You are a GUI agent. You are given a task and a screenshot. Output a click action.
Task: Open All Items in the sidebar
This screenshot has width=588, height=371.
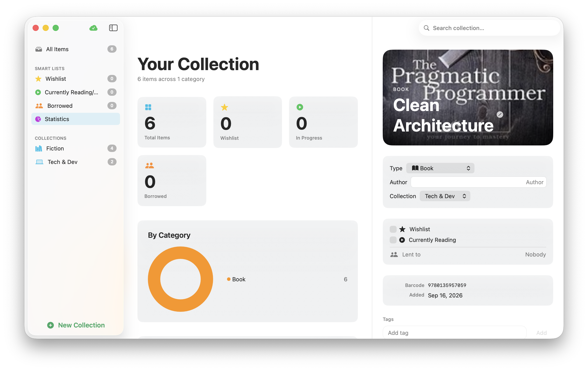coord(76,49)
